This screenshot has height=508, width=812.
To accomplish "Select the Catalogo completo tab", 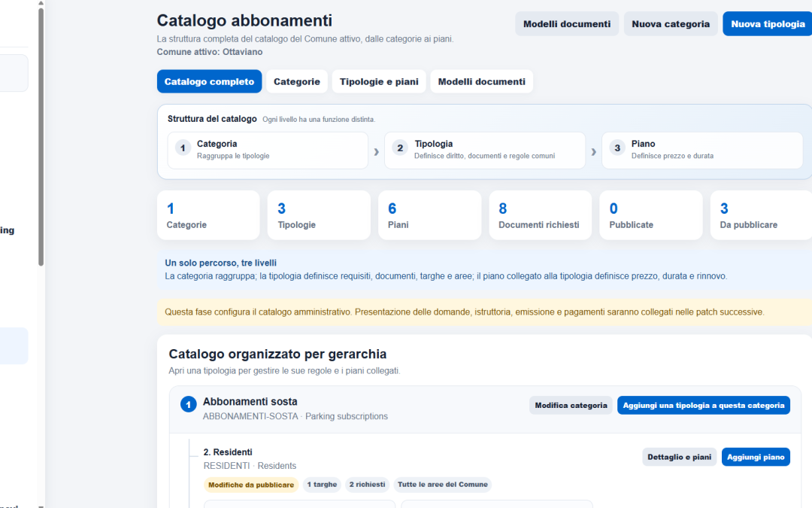I will [209, 81].
